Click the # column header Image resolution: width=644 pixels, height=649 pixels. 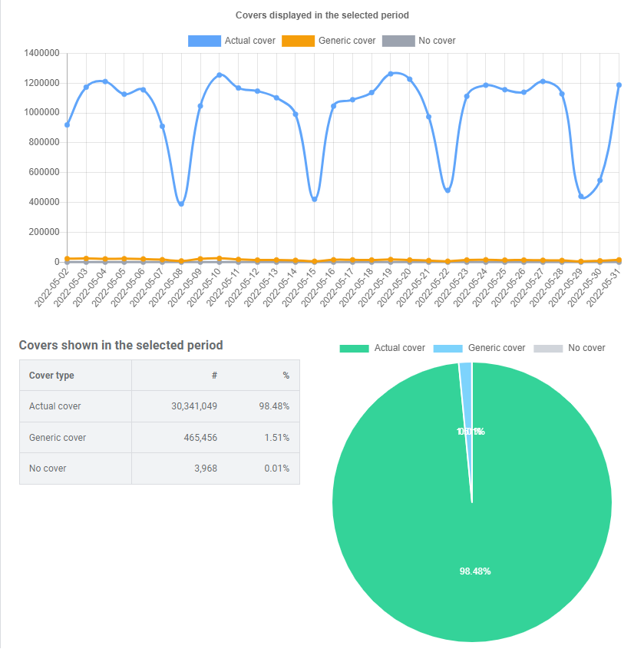tap(214, 376)
